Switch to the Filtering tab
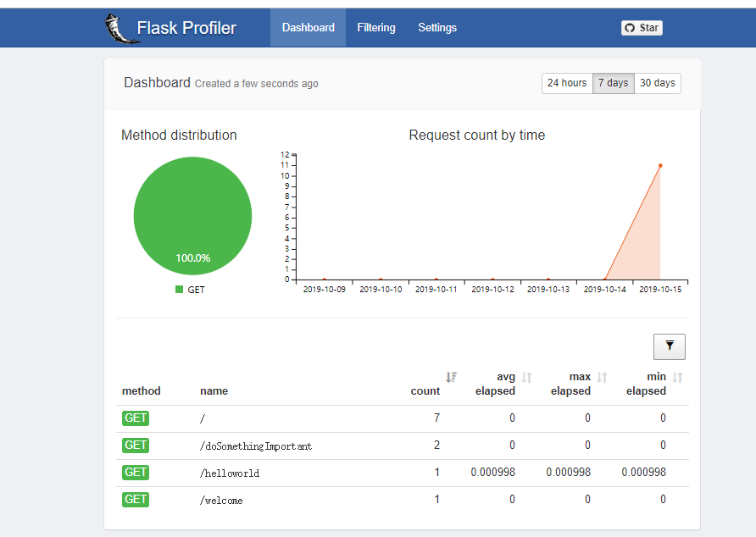Screen dimensions: 756x537 [x=376, y=27]
